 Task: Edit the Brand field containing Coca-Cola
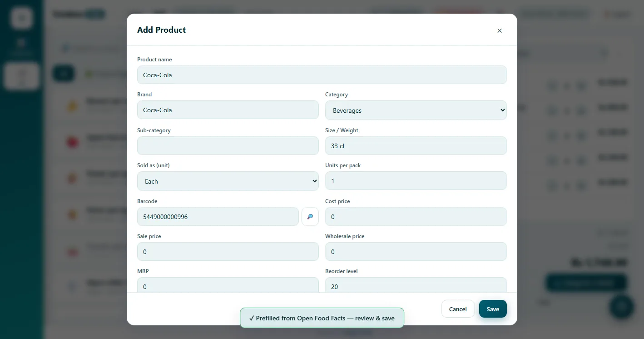coord(228,110)
